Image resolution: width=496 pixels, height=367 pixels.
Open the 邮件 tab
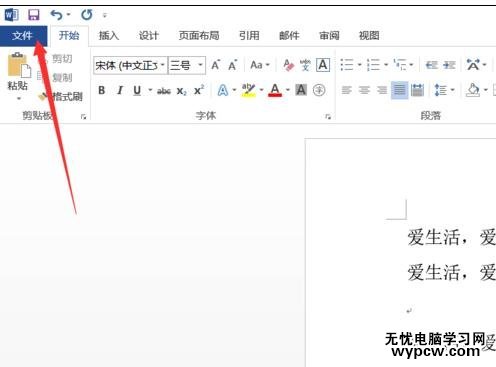(x=289, y=35)
